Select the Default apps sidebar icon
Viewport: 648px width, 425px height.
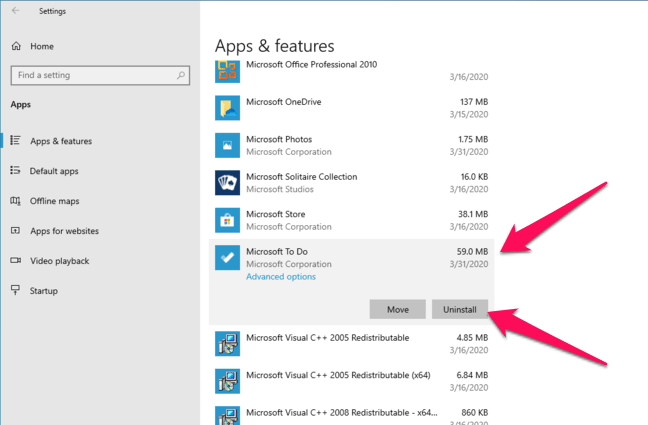[x=15, y=170]
